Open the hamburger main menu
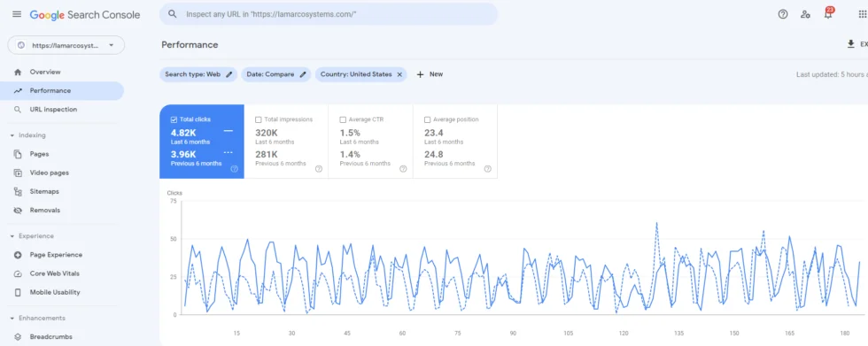868x346 pixels. coord(17,14)
